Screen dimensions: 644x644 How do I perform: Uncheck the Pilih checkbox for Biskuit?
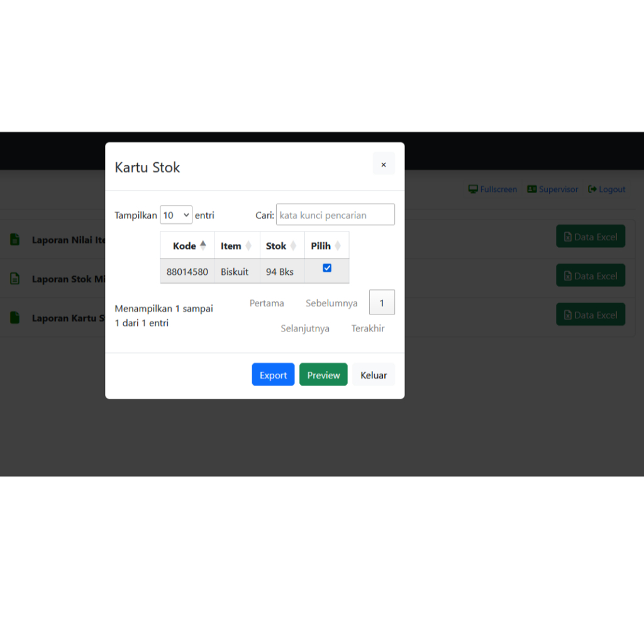[327, 268]
